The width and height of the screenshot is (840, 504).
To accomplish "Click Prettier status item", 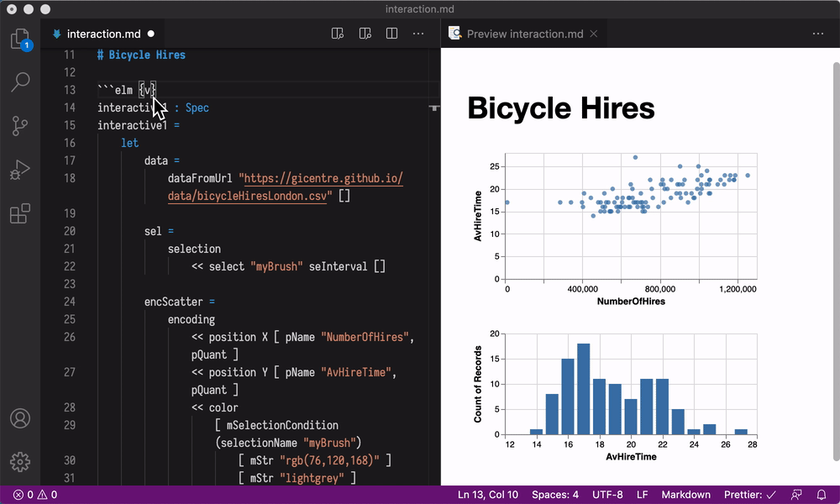I will point(750,495).
